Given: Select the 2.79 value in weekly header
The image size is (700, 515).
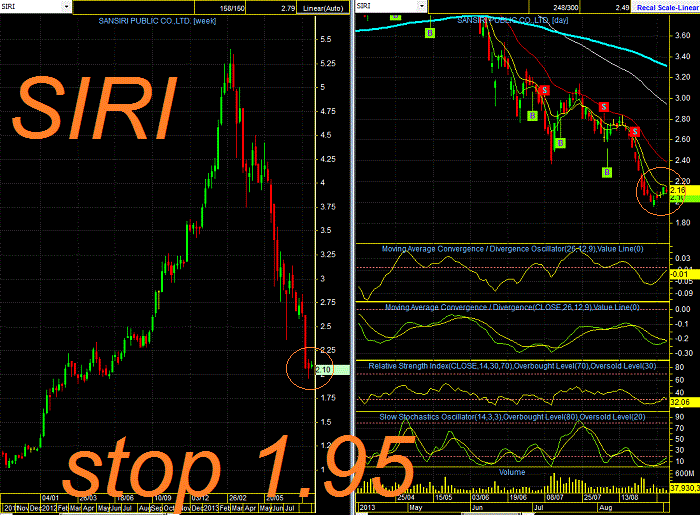Looking at the screenshot, I should point(271,8).
